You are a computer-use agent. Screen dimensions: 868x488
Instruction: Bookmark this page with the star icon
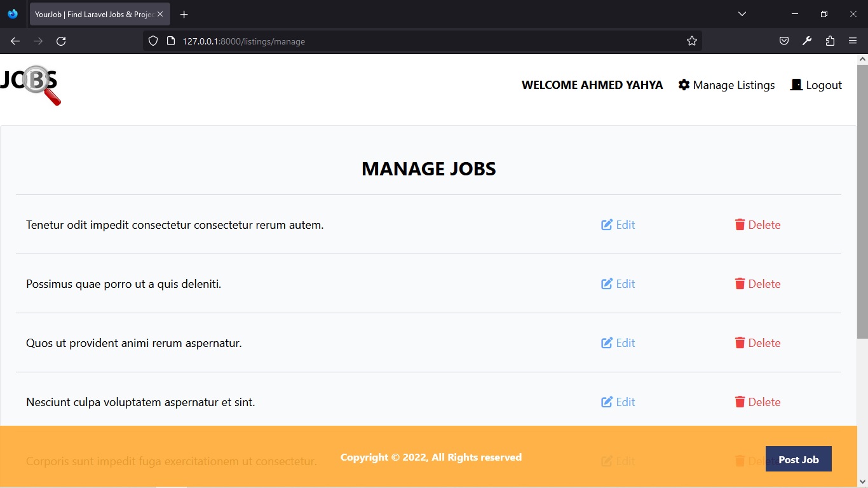[x=692, y=41]
